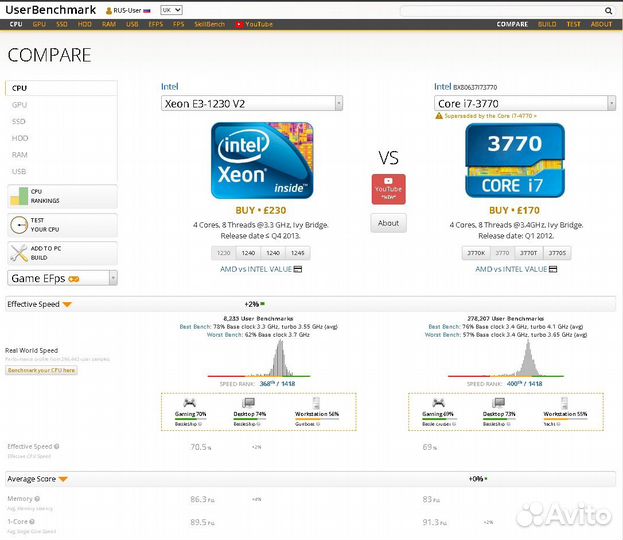Go to TEST in the top bar

[x=573, y=24]
